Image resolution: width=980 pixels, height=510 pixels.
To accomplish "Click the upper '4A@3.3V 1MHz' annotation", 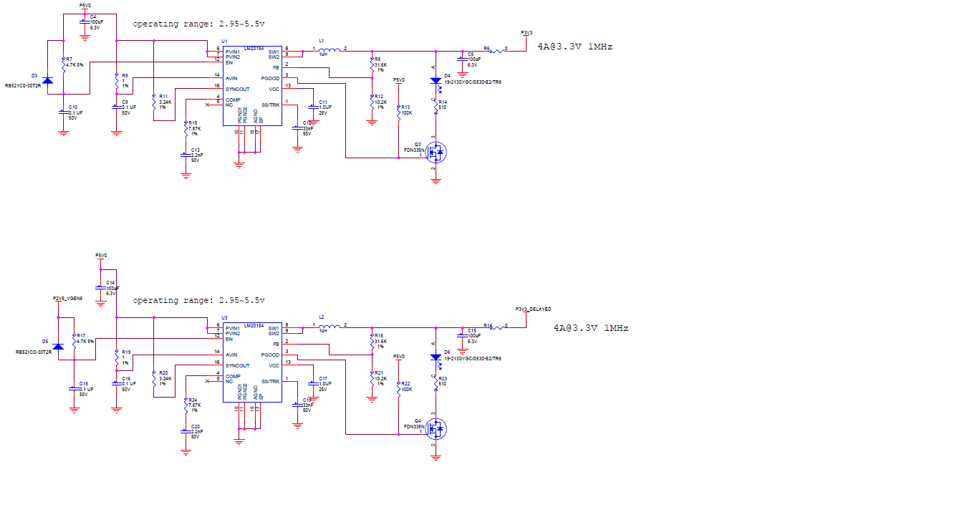I will pos(575,47).
